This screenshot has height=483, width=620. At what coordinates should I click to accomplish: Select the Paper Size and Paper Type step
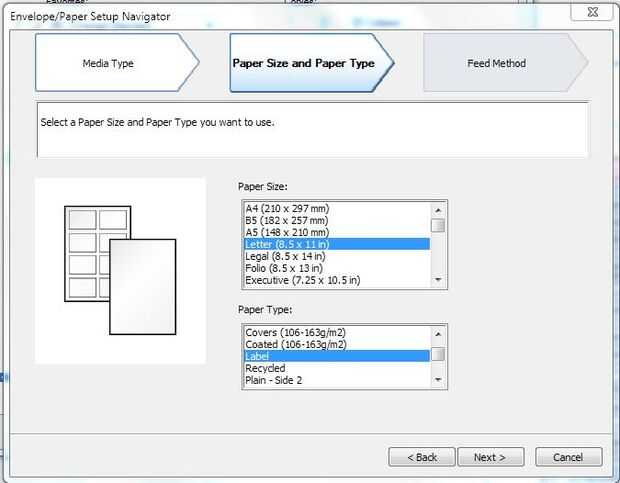(312, 63)
